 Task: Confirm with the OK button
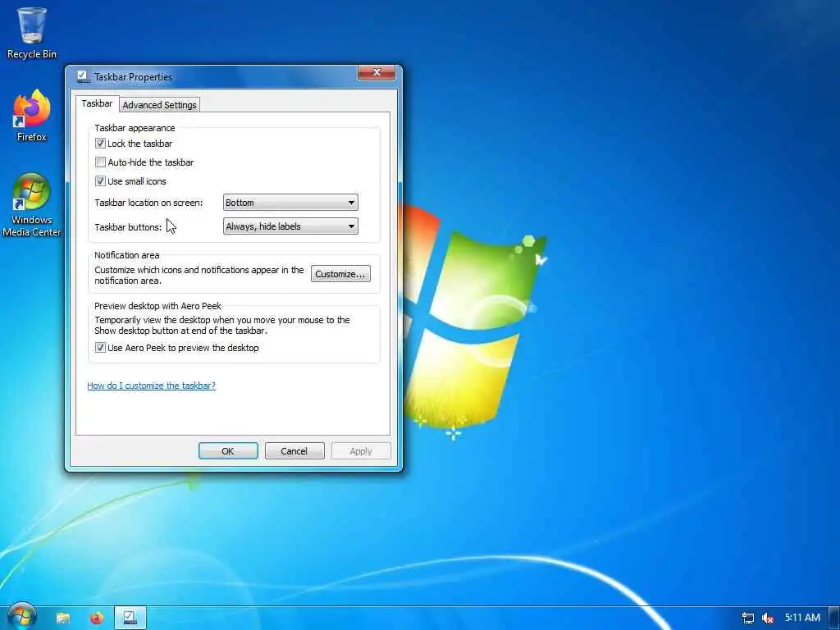228,451
